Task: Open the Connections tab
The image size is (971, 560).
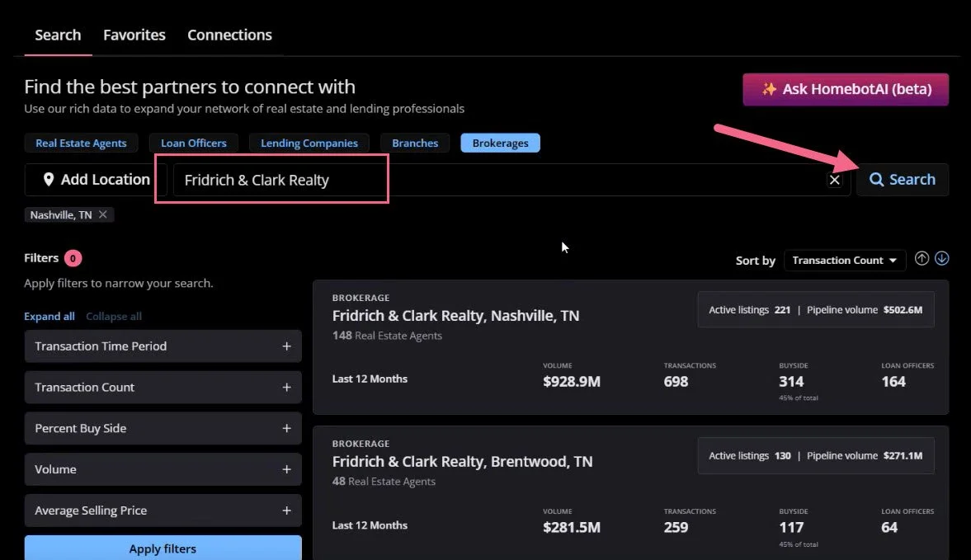Action: point(229,35)
